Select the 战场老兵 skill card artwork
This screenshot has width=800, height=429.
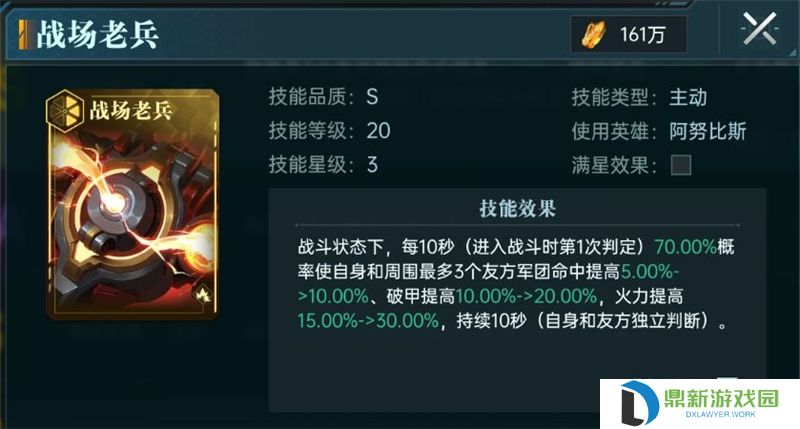[132, 204]
